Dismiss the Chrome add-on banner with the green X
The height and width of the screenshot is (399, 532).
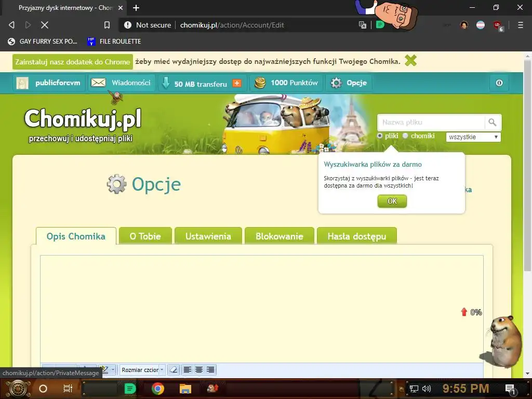[410, 61]
